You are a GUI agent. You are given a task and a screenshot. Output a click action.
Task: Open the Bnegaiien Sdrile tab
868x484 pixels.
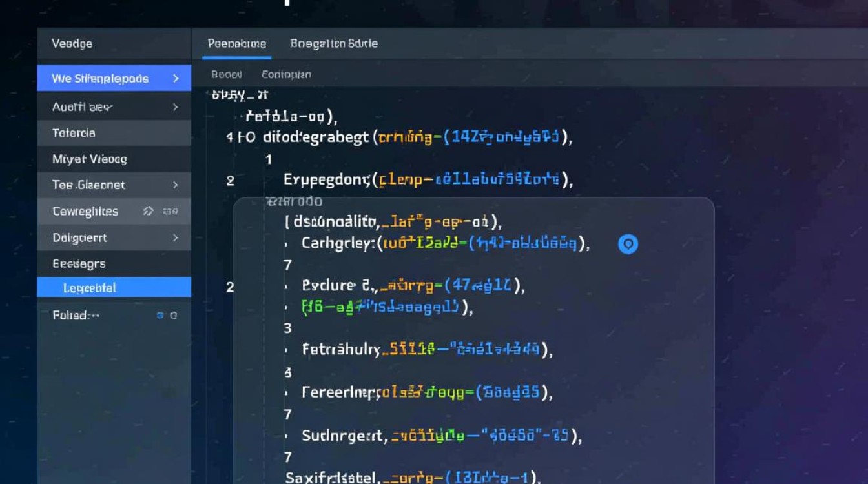(x=334, y=44)
